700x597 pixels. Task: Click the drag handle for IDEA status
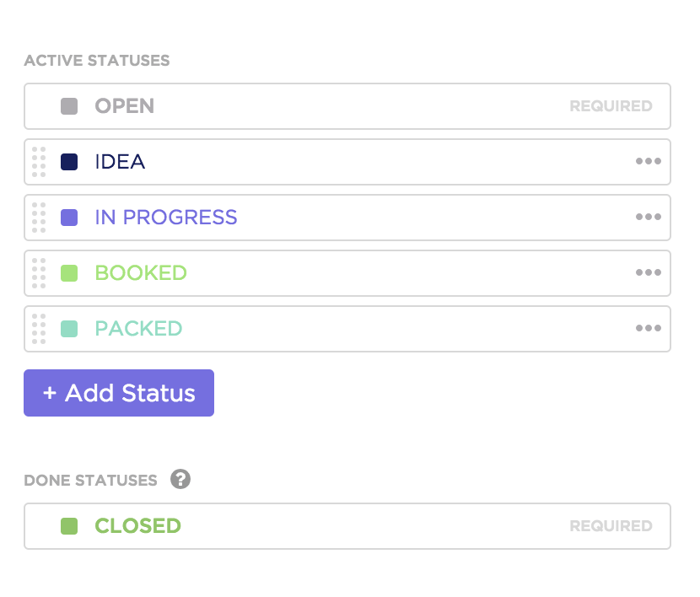[39, 162]
